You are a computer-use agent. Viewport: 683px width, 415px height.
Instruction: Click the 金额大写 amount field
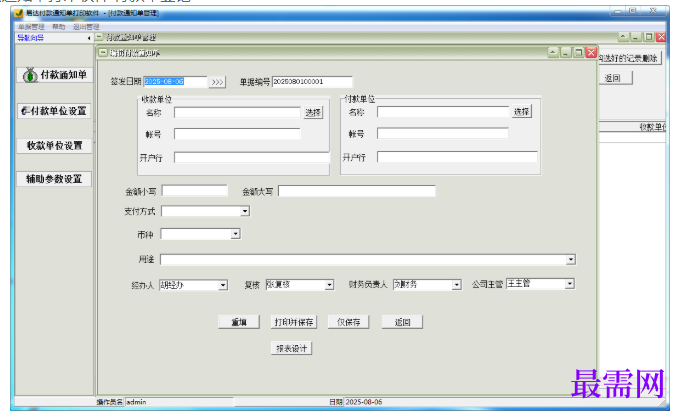pyautogui.click(x=357, y=191)
